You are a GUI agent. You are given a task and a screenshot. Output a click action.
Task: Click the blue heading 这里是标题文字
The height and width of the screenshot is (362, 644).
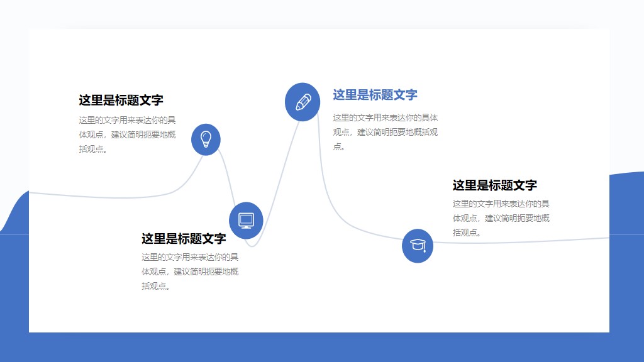(376, 94)
